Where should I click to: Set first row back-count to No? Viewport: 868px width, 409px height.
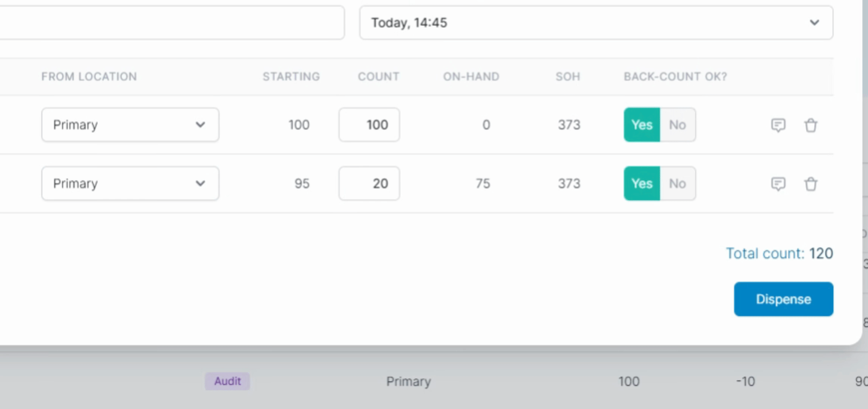click(677, 125)
